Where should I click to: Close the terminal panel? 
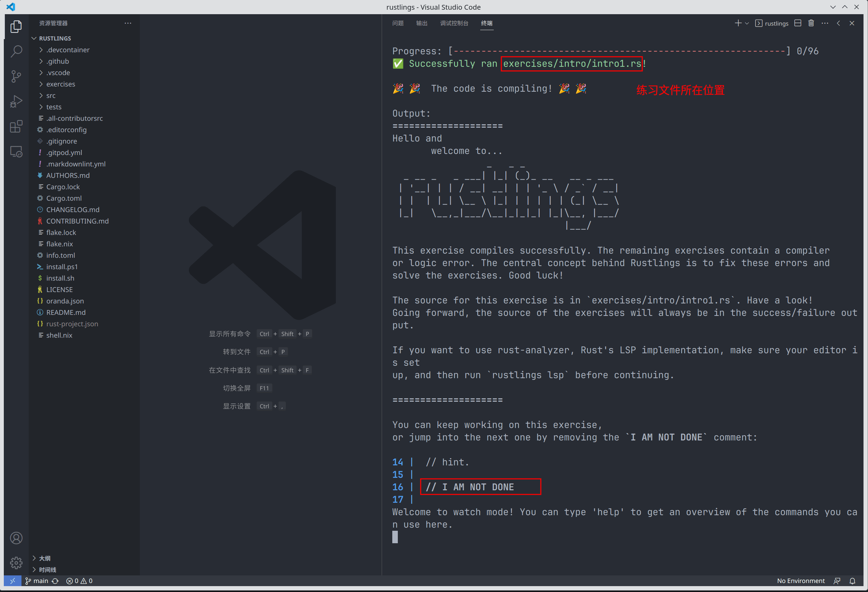(x=852, y=23)
